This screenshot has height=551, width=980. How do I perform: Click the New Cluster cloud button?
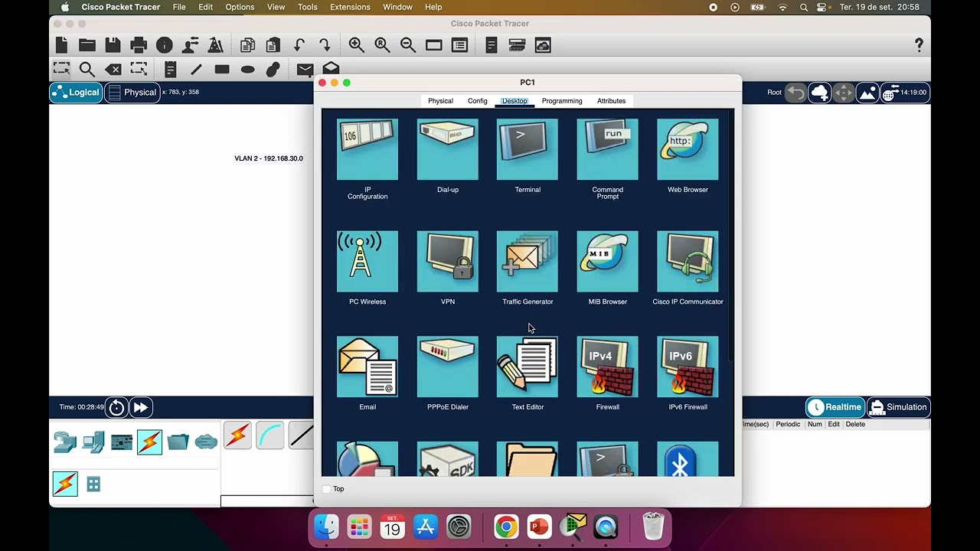[820, 93]
